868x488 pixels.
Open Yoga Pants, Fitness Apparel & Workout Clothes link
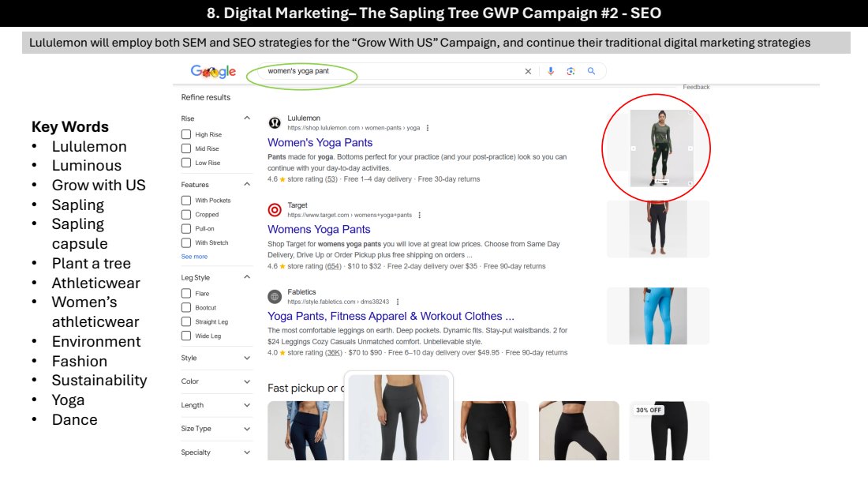[391, 317]
